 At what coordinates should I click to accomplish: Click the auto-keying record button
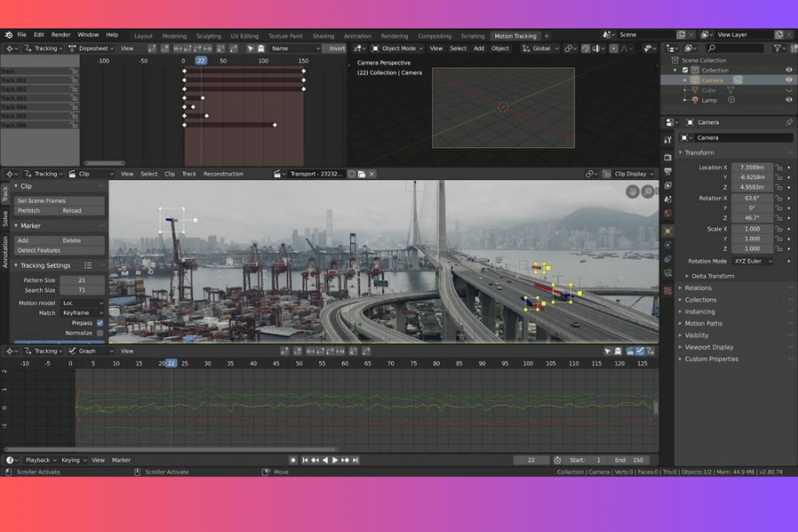[x=293, y=460]
